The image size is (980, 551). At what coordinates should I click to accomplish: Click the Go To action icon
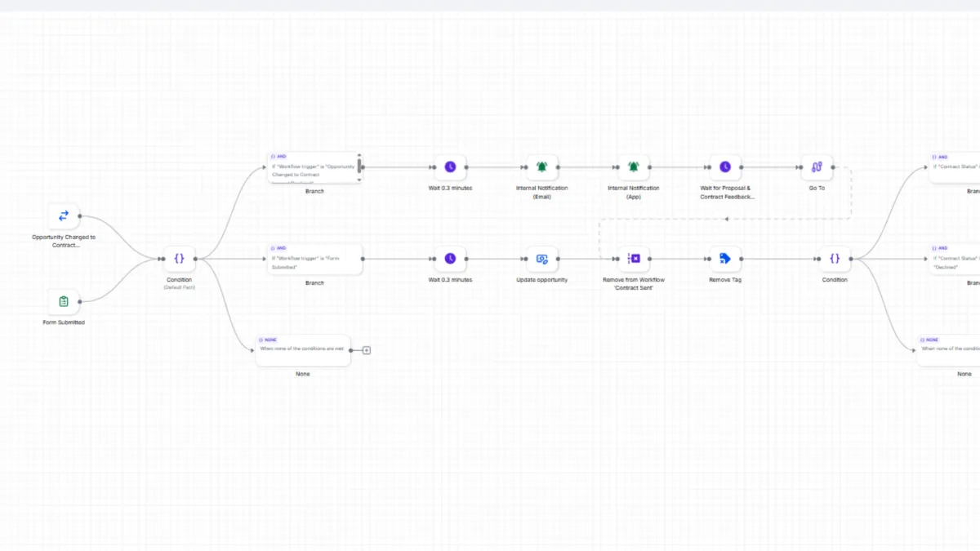pyautogui.click(x=817, y=167)
